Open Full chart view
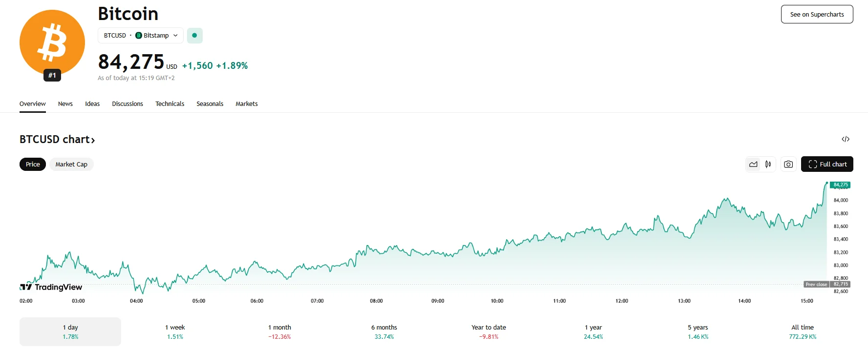 pyautogui.click(x=827, y=165)
